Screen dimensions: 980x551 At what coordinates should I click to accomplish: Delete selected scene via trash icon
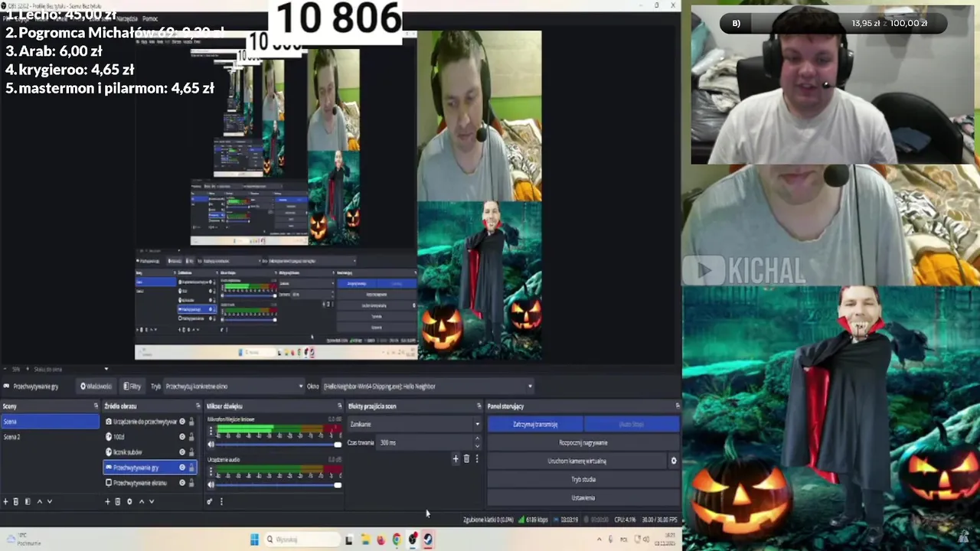(x=15, y=501)
